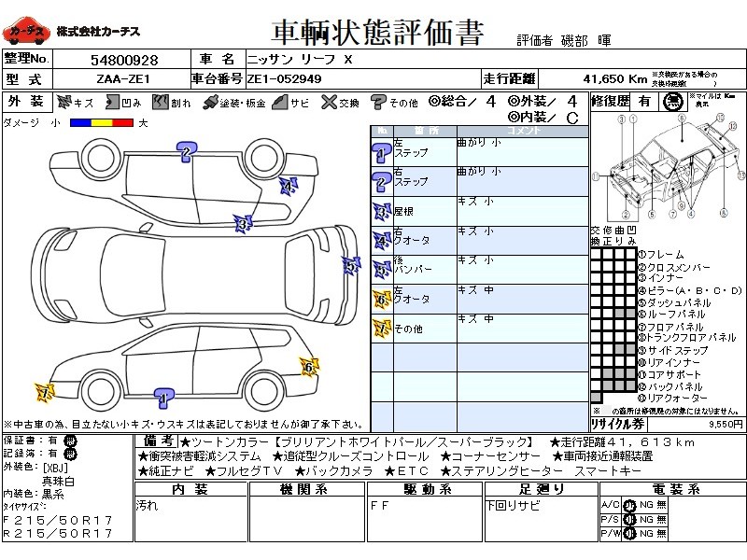Viewport: 747px width, 560px height.
Task: Click the キズ 中 comment for その他
Action: 475,318
